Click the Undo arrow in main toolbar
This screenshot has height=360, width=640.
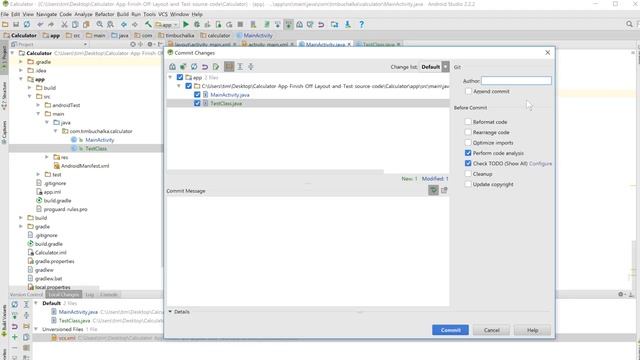[40, 24]
